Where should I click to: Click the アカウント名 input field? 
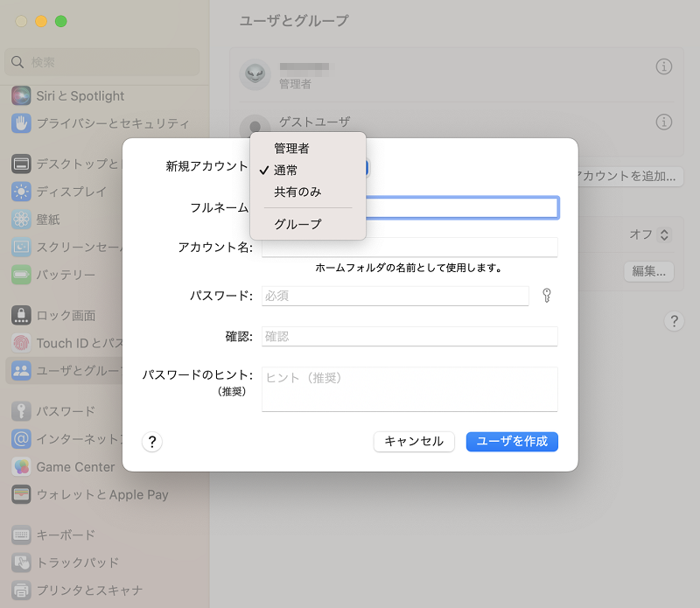(409, 247)
